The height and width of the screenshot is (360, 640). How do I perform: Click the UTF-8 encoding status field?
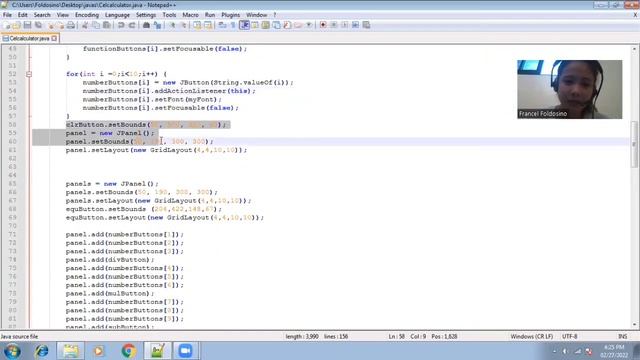[x=570, y=337]
